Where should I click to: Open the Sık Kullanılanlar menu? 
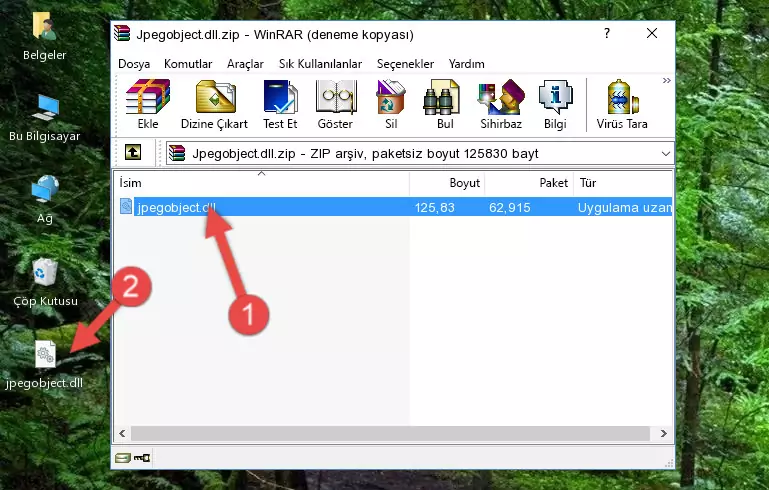[x=320, y=64]
